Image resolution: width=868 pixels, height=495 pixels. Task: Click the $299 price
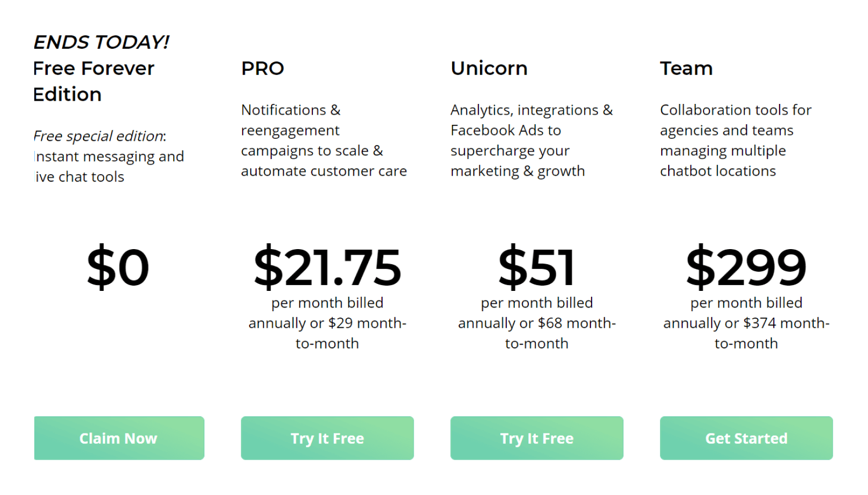[746, 267]
